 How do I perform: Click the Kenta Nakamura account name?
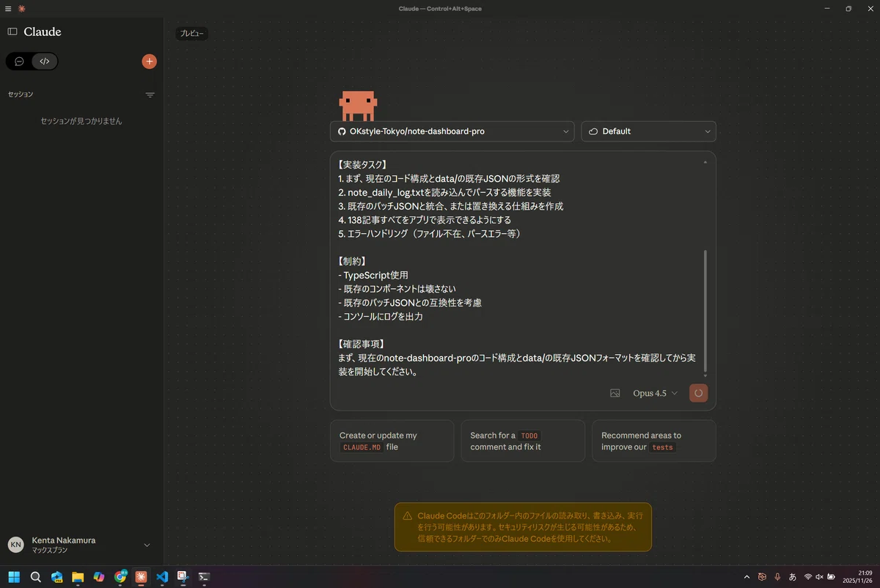[x=64, y=540]
